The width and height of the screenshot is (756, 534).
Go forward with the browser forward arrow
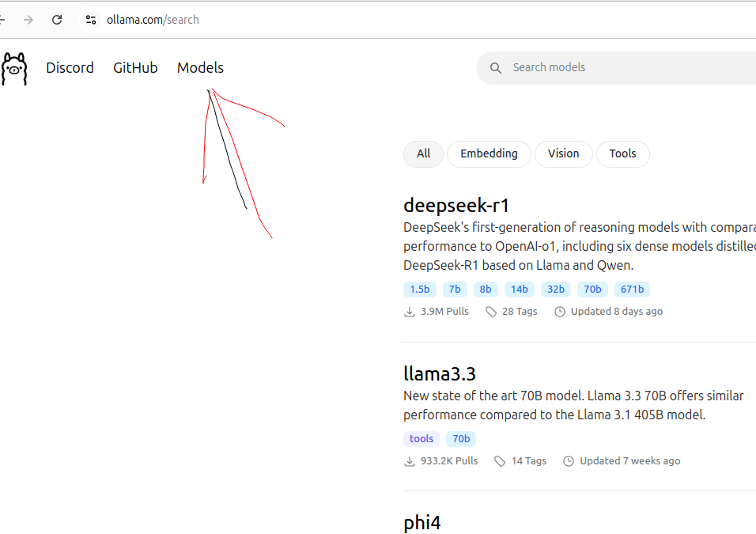(x=28, y=20)
